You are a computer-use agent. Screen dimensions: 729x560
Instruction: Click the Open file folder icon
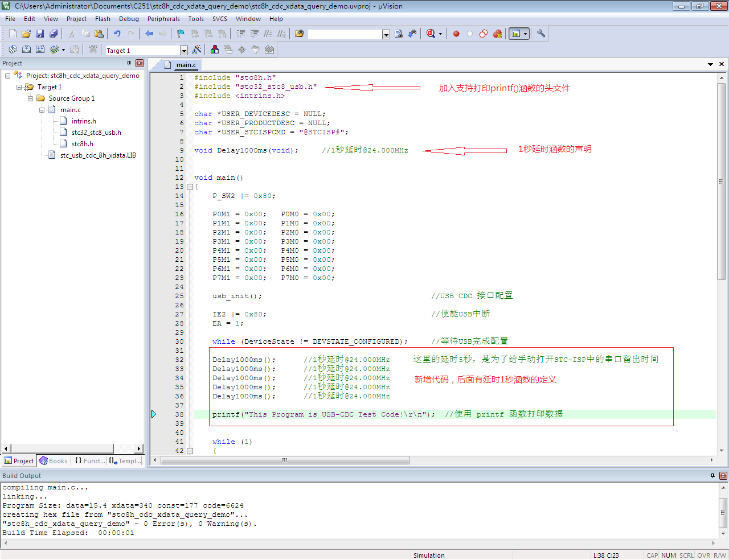click(x=26, y=34)
